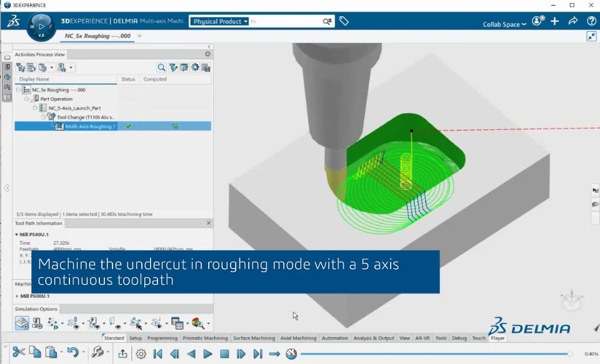600x364 pixels.
Task: Click the table export icon in Activities view
Action: (x=206, y=67)
